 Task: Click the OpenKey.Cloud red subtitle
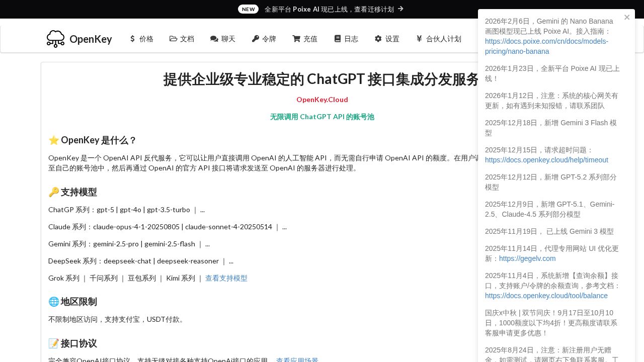coord(322,100)
